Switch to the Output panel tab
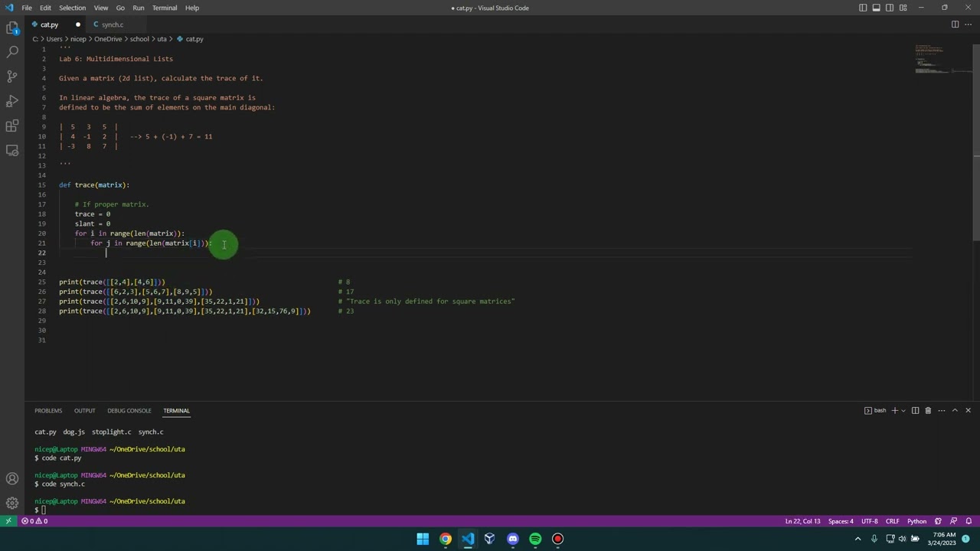980x551 pixels. coord(84,411)
